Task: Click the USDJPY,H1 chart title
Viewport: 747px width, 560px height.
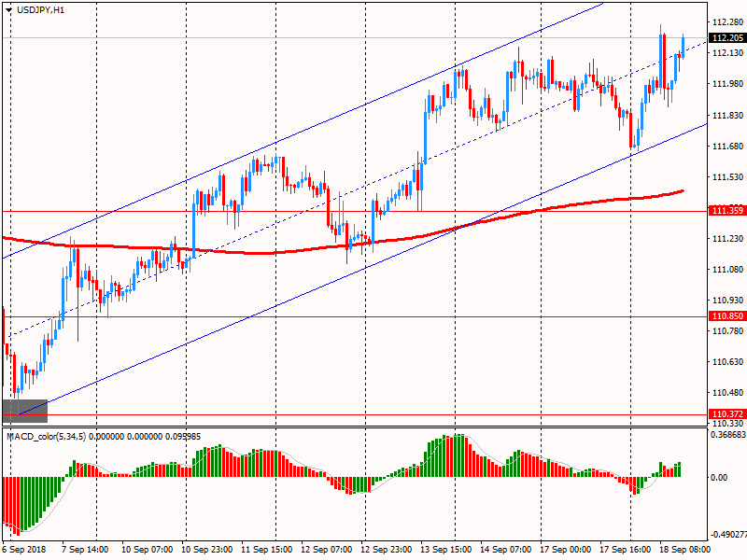Action: point(40,10)
